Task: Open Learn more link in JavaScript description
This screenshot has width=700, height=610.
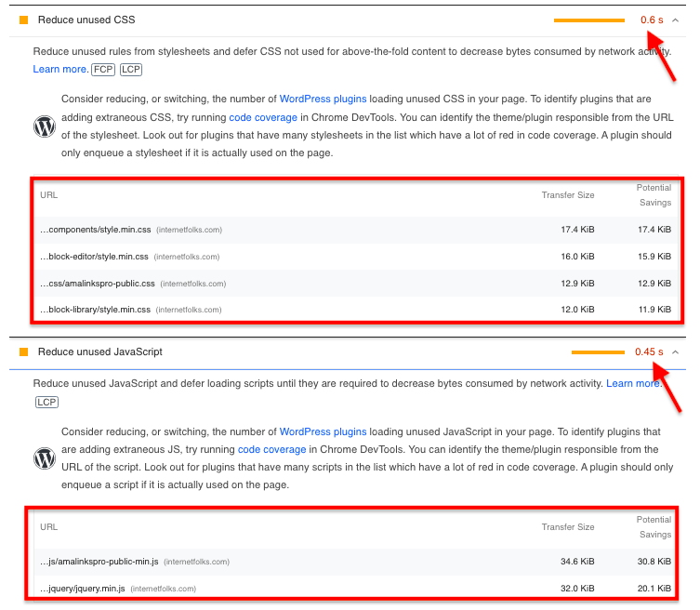Action: point(633,384)
